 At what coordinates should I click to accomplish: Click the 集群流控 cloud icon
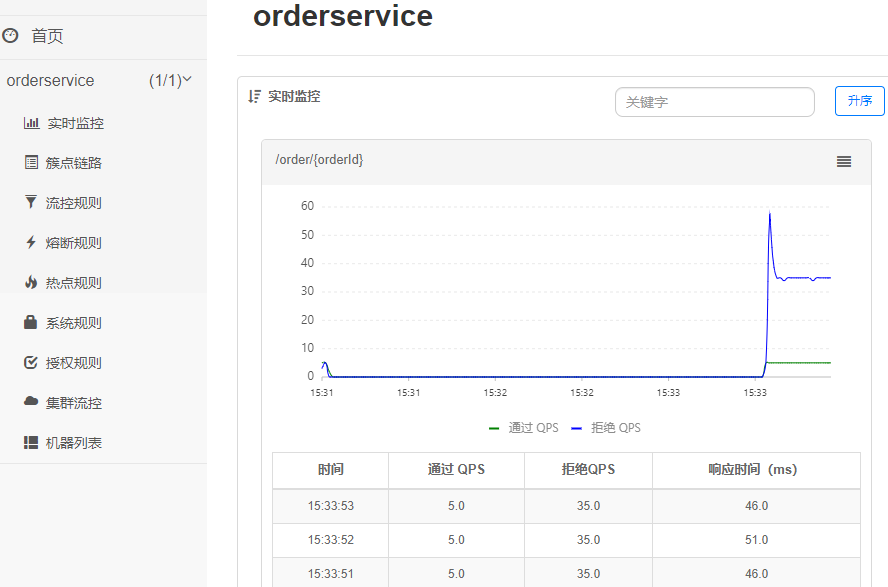(31, 401)
